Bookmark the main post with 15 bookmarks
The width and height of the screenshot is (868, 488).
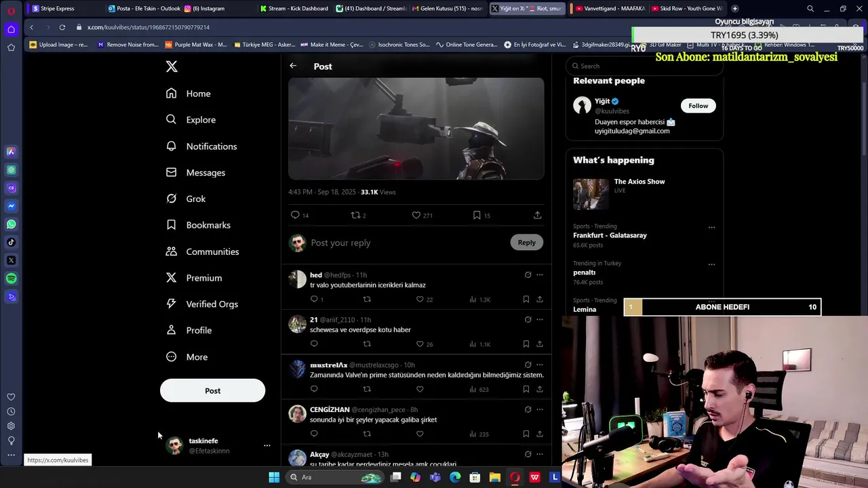pos(481,215)
